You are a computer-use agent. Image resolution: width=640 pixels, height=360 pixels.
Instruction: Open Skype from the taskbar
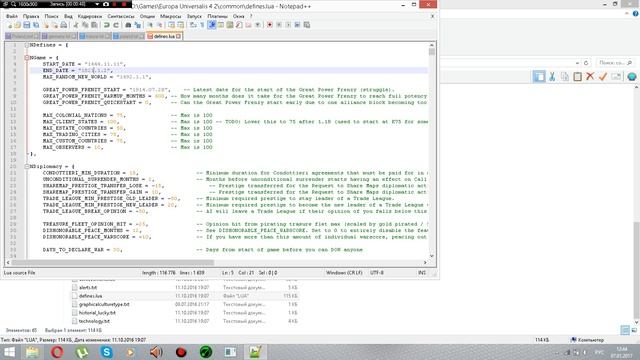coord(107,352)
